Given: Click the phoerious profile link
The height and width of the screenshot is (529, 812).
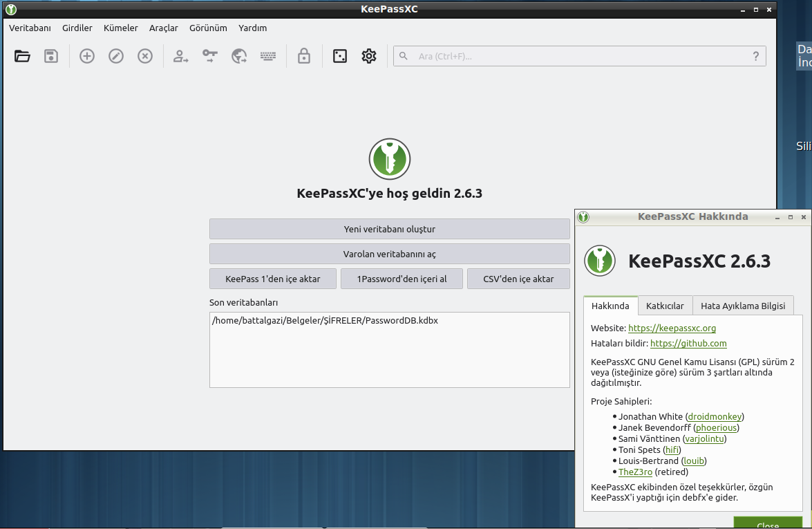Looking at the screenshot, I should (x=716, y=427).
